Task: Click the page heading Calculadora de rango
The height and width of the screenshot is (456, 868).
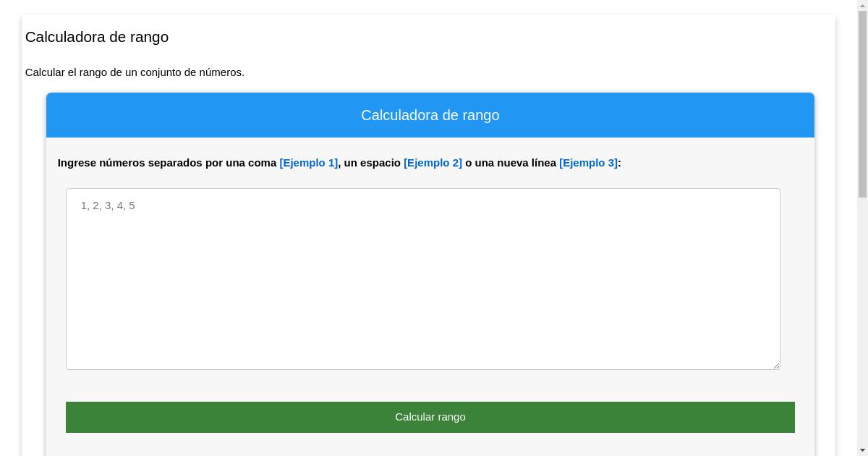Action: (96, 37)
